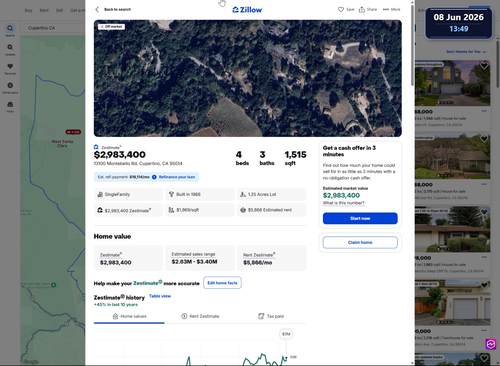Open the Refinance your loan link
Viewport: 500px width, 366px height.
[177, 177]
